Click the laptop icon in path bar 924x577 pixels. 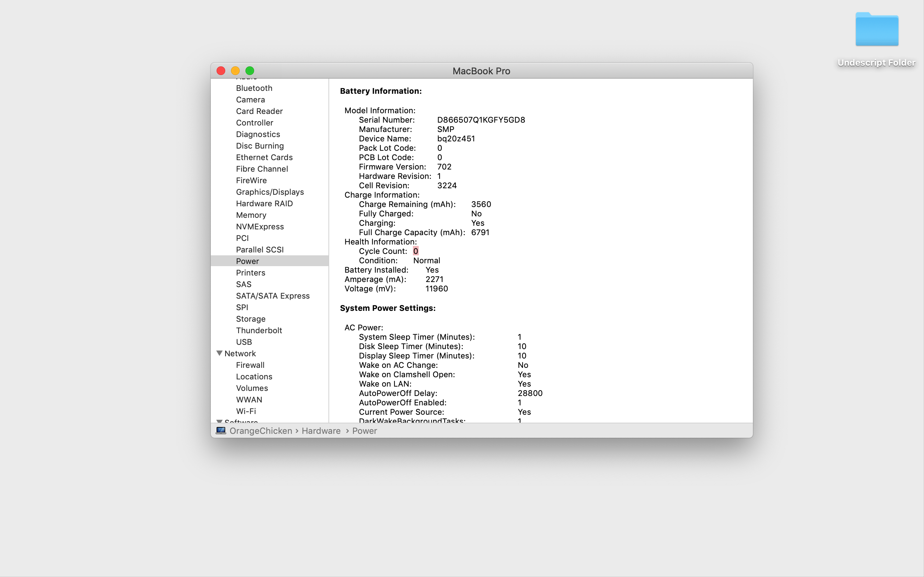(x=221, y=431)
